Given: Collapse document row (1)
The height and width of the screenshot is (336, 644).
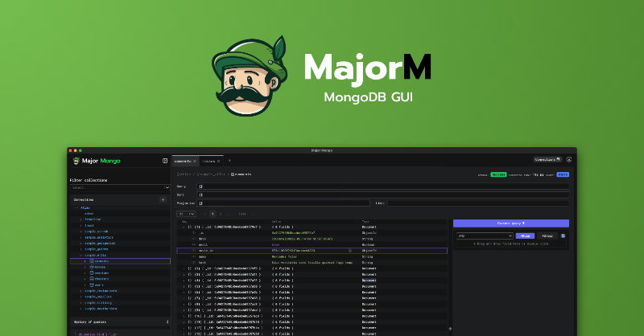Looking at the screenshot, I should 184,227.
